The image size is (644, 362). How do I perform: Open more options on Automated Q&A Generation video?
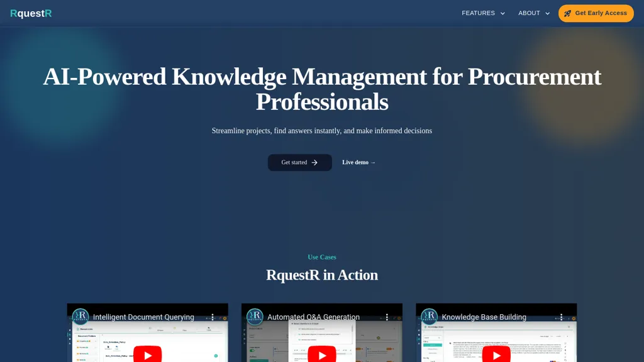tap(387, 317)
